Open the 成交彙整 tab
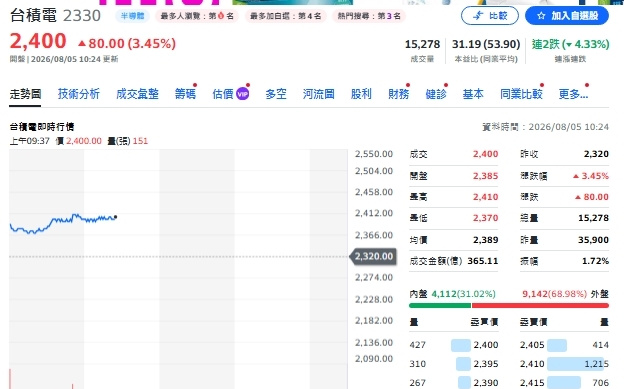 pyautogui.click(x=137, y=94)
